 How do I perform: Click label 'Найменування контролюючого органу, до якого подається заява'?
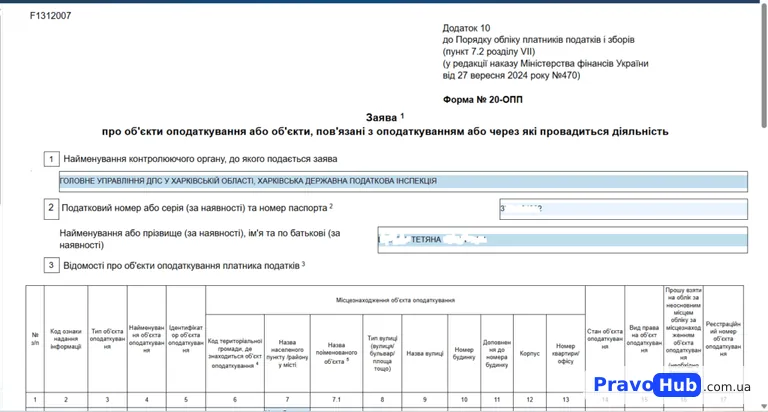point(200,159)
